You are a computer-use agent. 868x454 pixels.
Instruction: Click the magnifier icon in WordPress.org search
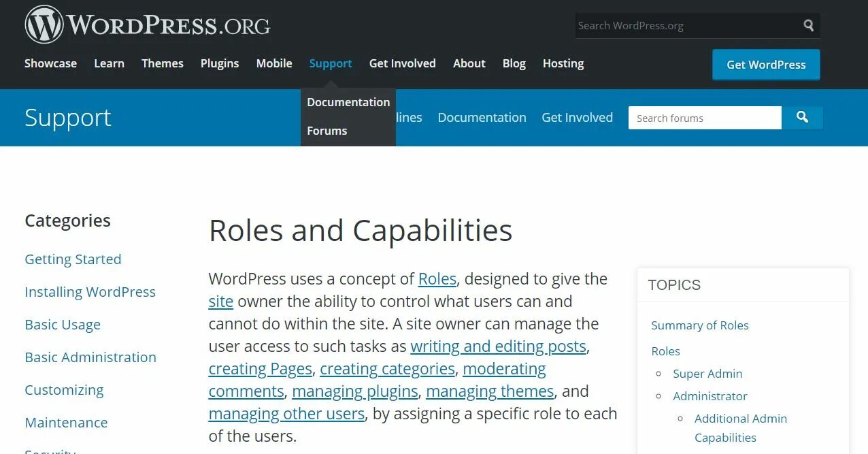(x=808, y=25)
